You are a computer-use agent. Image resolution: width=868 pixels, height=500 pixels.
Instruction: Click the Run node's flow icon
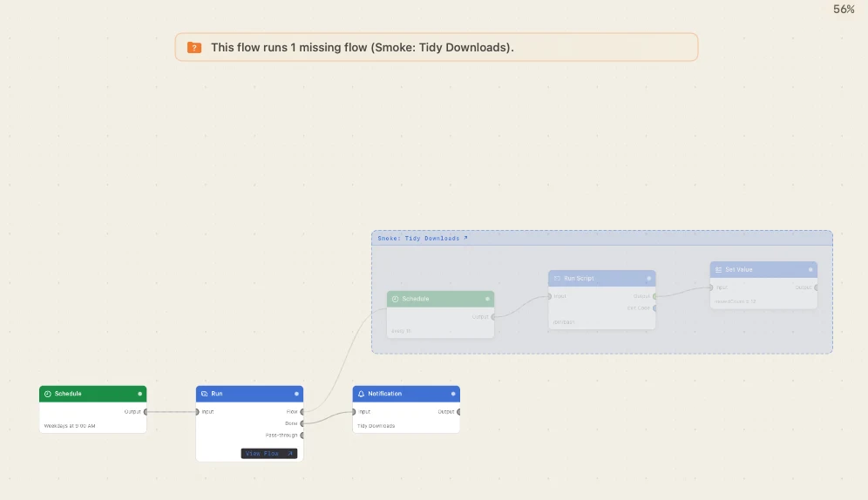pyautogui.click(x=204, y=394)
